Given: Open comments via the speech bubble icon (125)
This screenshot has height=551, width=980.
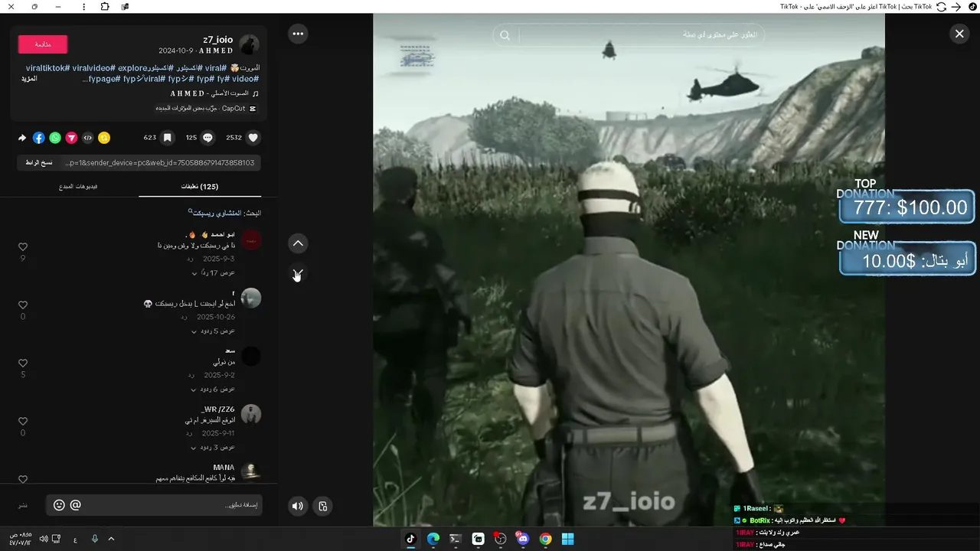Looking at the screenshot, I should pyautogui.click(x=207, y=138).
